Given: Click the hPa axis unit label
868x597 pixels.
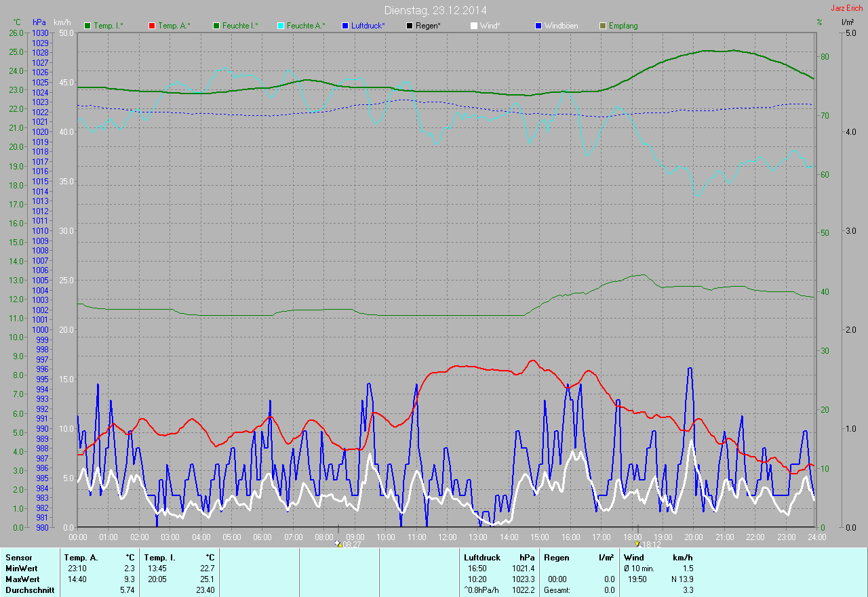Looking at the screenshot, I should [x=39, y=22].
